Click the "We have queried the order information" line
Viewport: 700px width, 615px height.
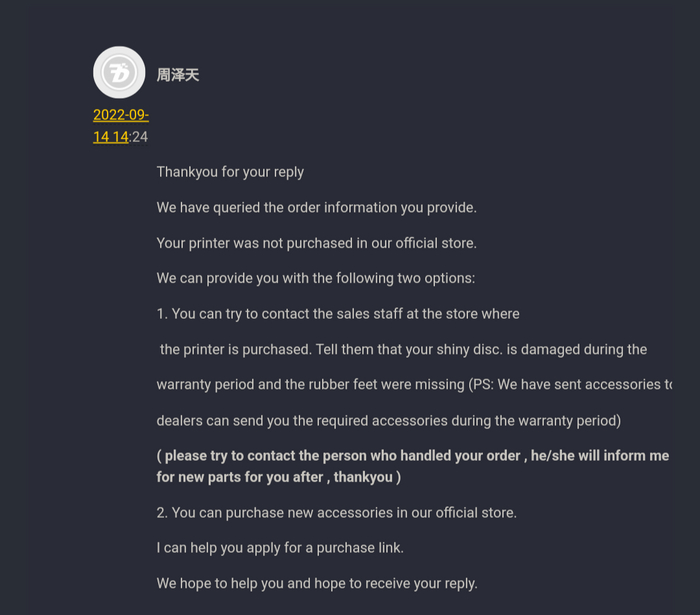click(x=316, y=207)
